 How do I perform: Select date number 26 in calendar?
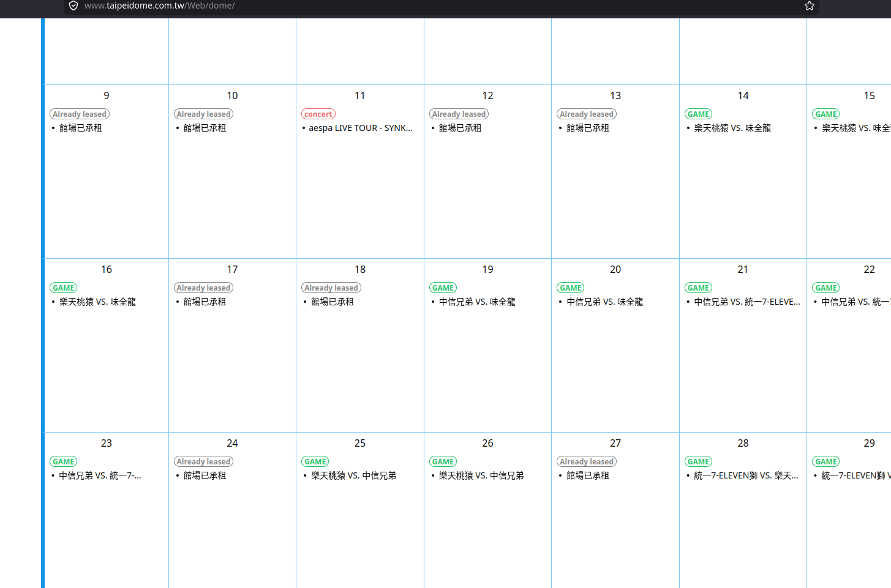pyautogui.click(x=487, y=443)
